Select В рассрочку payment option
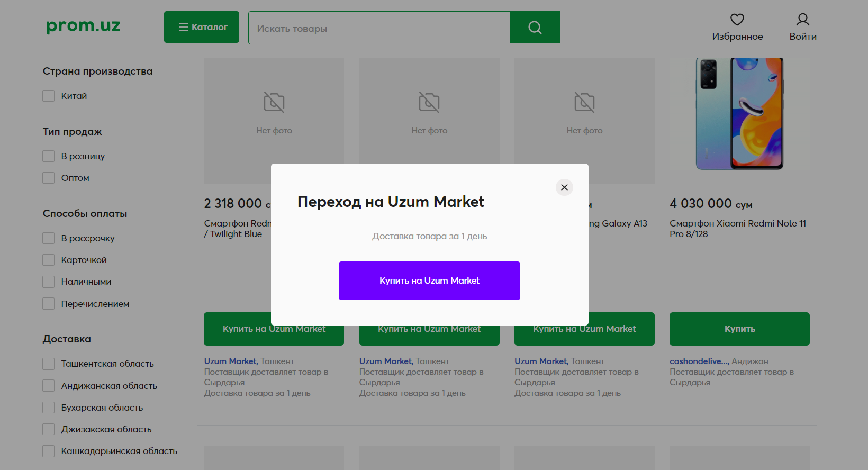Viewport: 868px width, 470px height. [x=49, y=238]
